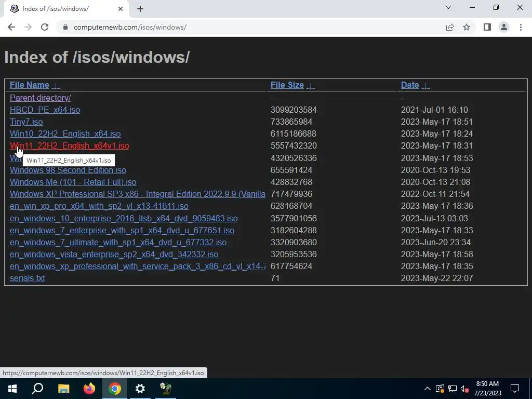This screenshot has width=532, height=399.
Task: Share this page using the share icon
Action: coord(450,27)
